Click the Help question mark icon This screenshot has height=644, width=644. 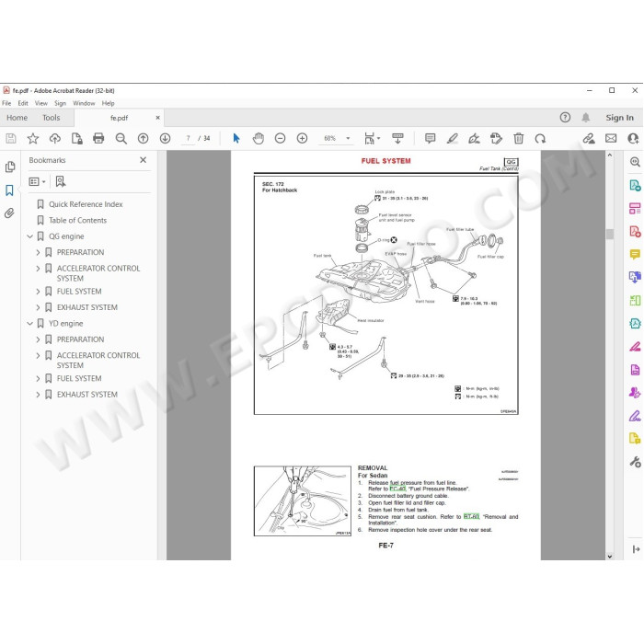point(565,118)
